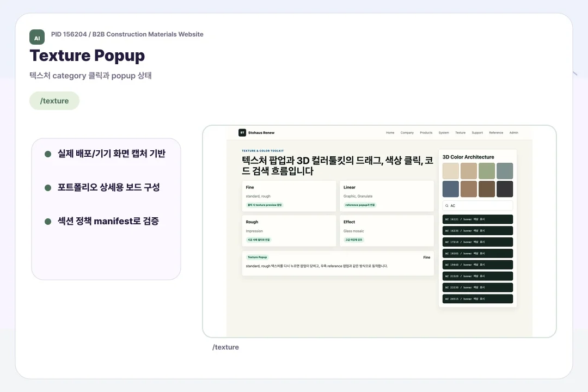
Task: Pick the dark brown color swatch
Action: (x=487, y=189)
